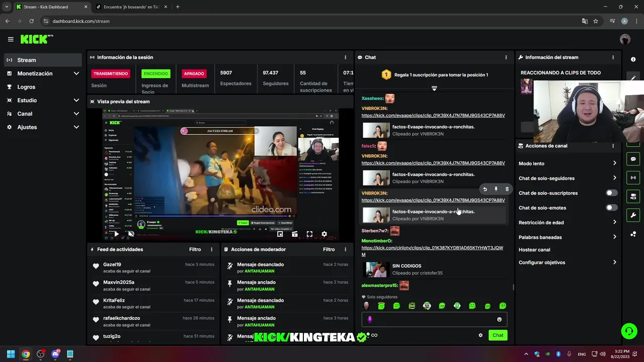This screenshot has width=644, height=362.
Task: Open Acciones de moderador options menu
Action: tap(345, 249)
